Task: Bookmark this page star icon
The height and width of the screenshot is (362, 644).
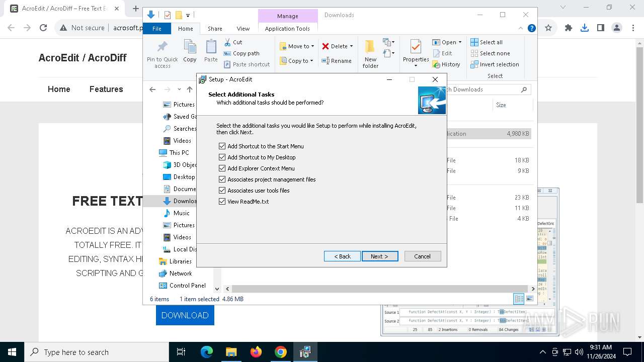Action: tap(548, 28)
